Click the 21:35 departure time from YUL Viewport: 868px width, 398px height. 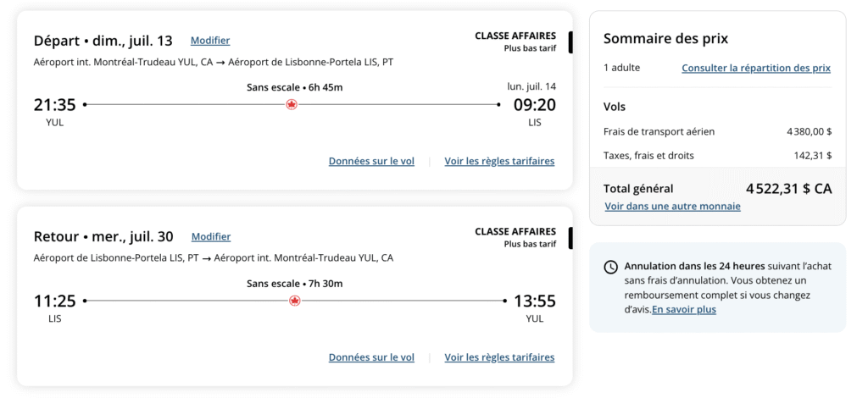[x=55, y=105]
